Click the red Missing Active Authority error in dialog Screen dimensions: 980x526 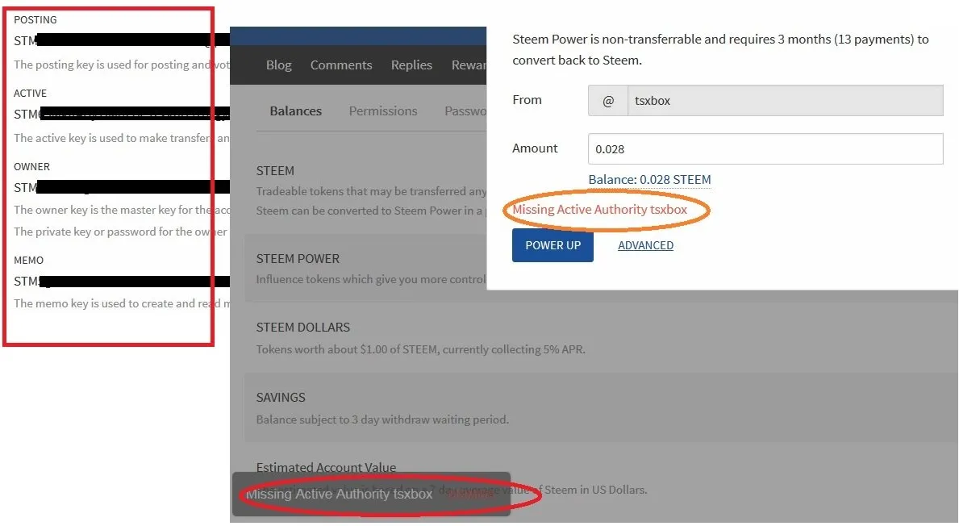point(600,210)
